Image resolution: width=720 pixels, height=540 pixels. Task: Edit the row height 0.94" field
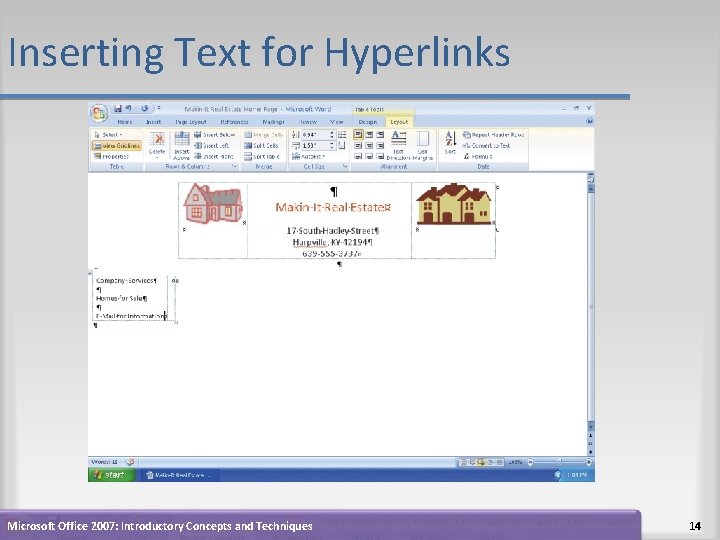click(x=315, y=135)
